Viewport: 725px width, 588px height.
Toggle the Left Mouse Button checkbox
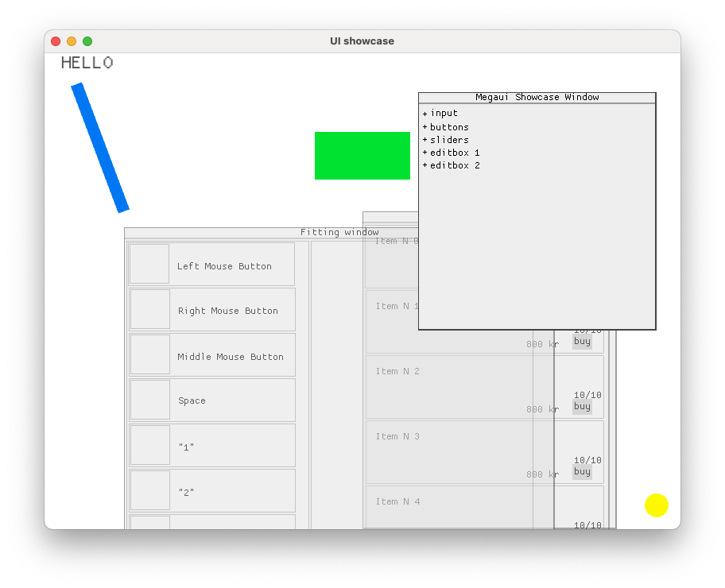point(149,263)
